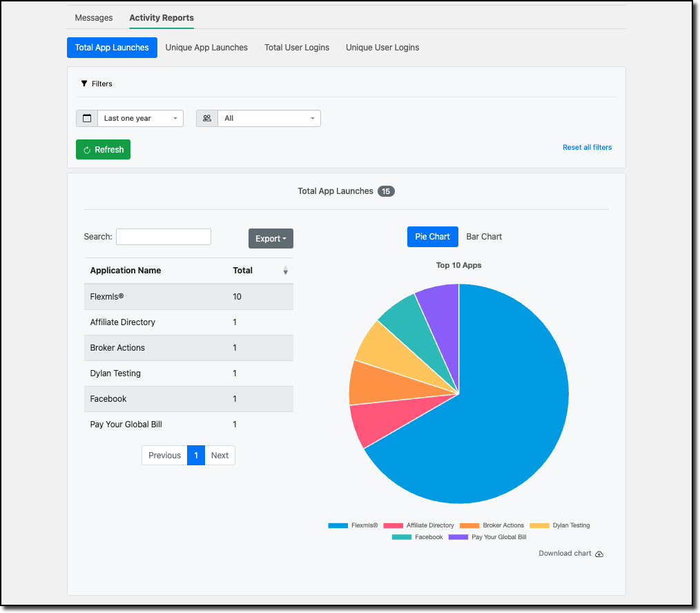Open the Unique App Launches tab
The width and height of the screenshot is (700, 613).
coord(206,48)
